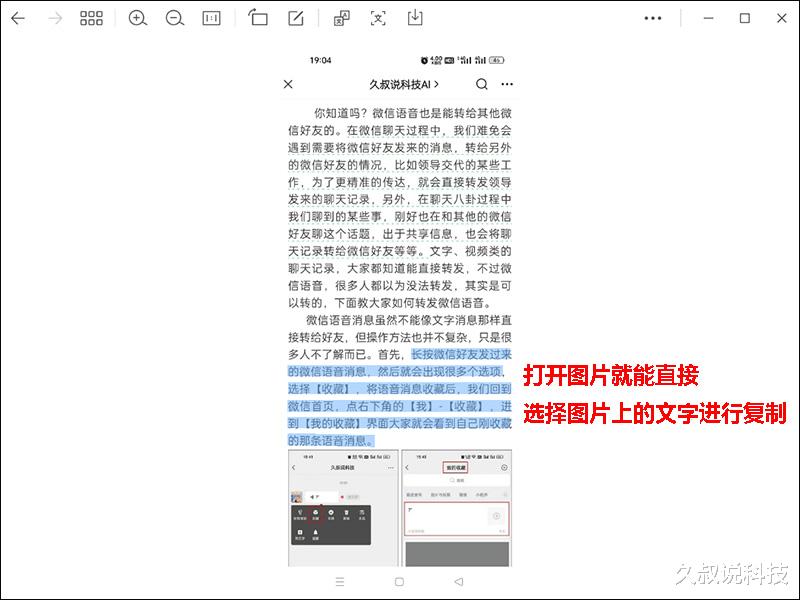
Task: Tap the phone's back navigation triangle
Action: 459,582
